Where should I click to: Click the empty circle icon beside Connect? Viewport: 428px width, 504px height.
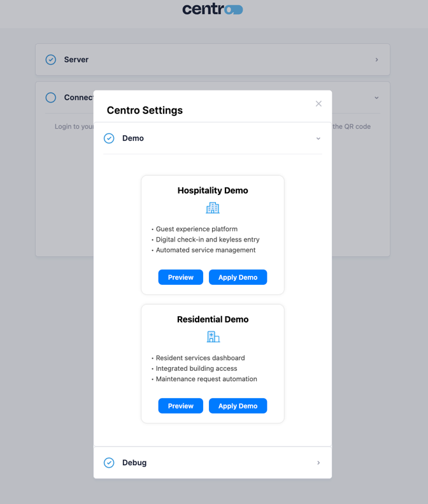[51, 97]
